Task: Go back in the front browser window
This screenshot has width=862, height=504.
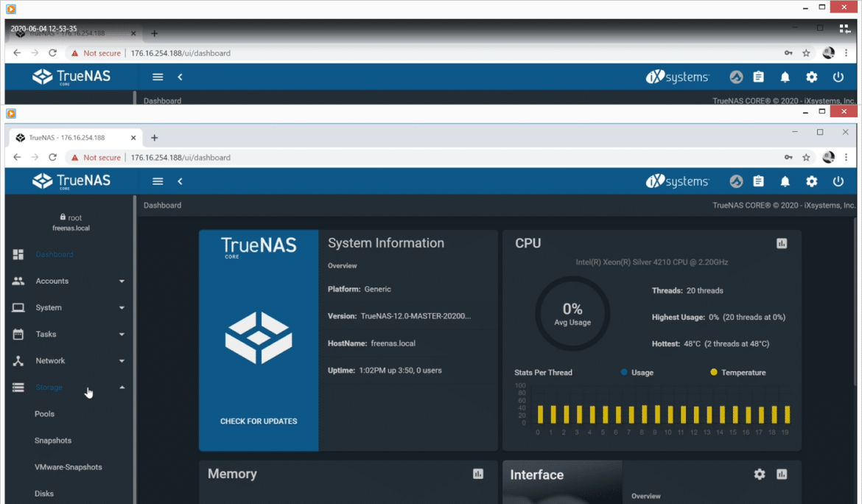Action: [17, 157]
